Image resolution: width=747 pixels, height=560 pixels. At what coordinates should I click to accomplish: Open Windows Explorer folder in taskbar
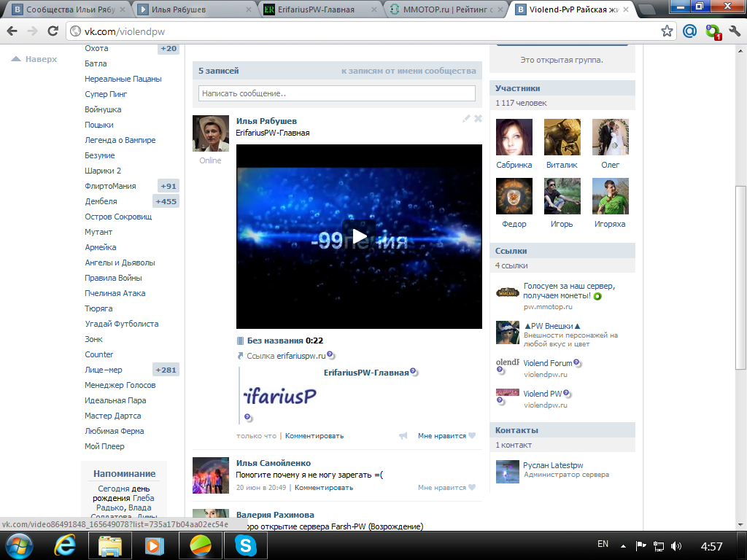tap(109, 545)
